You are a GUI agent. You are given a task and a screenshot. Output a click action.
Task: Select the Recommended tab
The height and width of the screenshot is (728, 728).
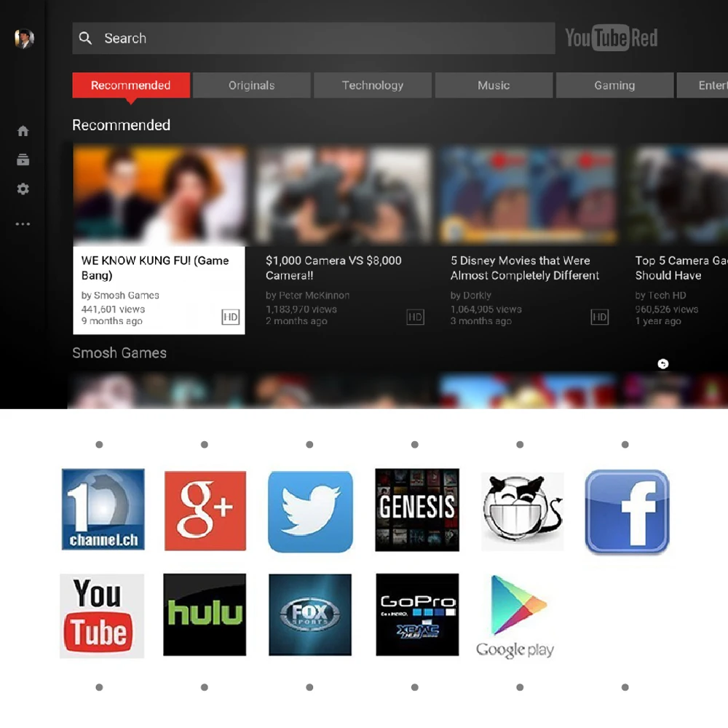[131, 85]
